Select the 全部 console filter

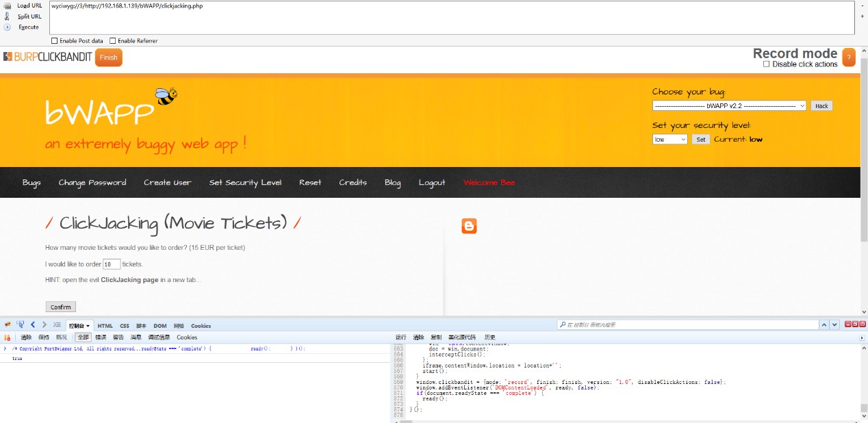click(x=83, y=337)
